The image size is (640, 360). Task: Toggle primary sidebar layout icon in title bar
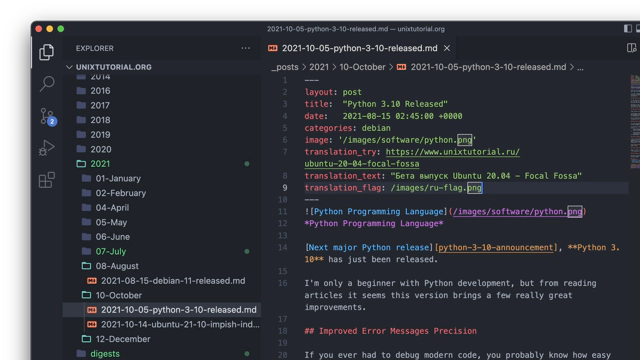(628, 29)
